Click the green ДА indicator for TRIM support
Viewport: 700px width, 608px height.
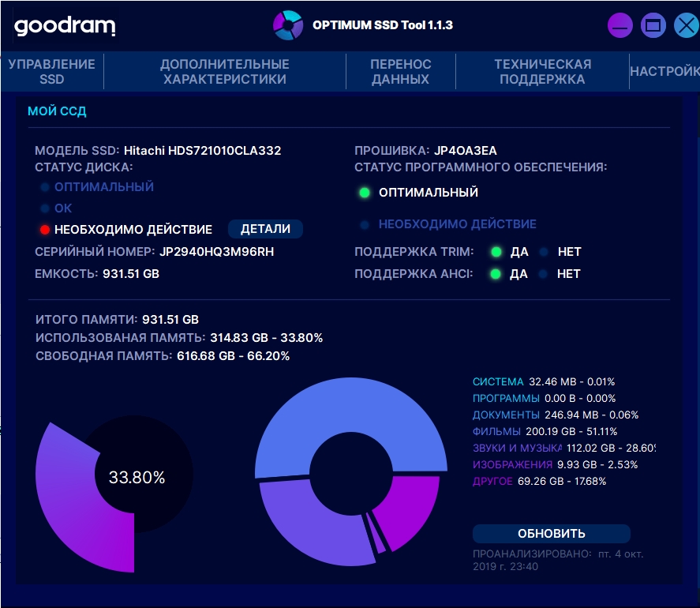click(x=496, y=252)
